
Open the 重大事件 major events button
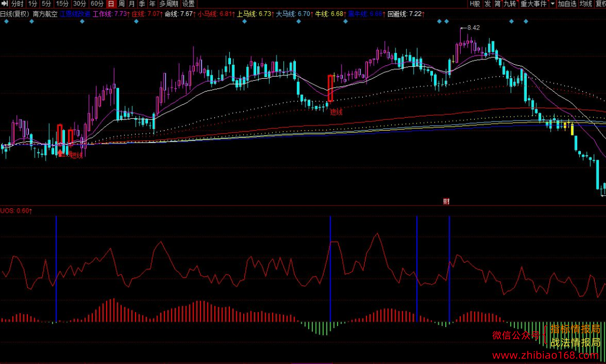tap(534, 3)
